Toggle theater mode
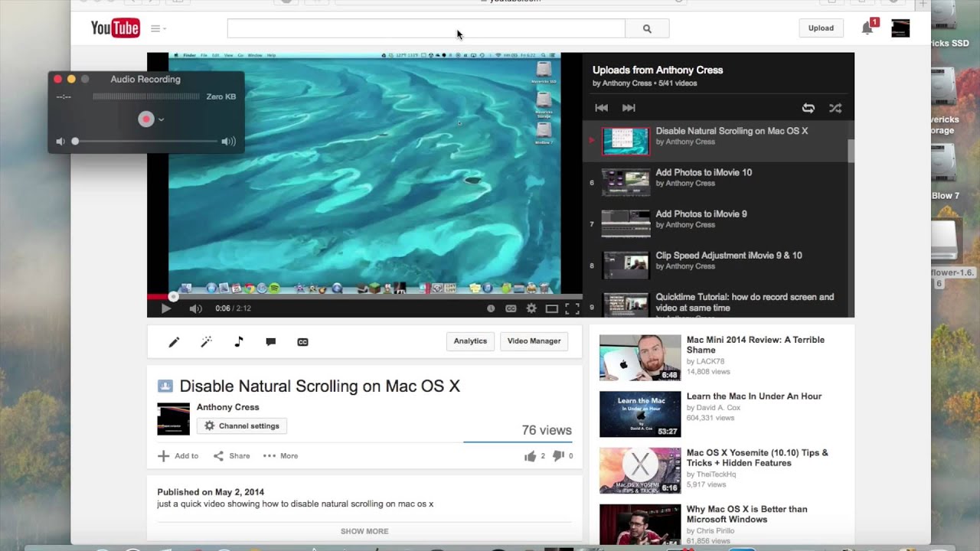980x551 pixels. 551,308
